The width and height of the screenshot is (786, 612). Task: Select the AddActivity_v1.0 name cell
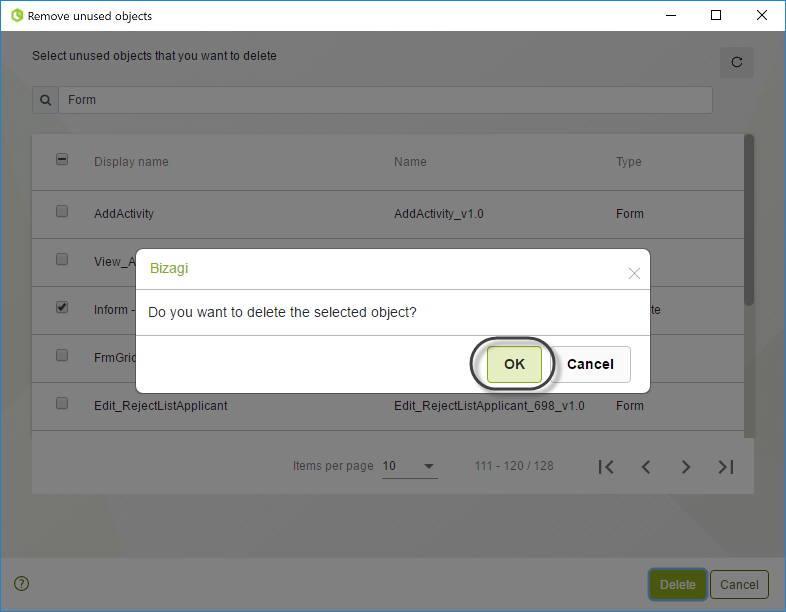click(x=439, y=214)
